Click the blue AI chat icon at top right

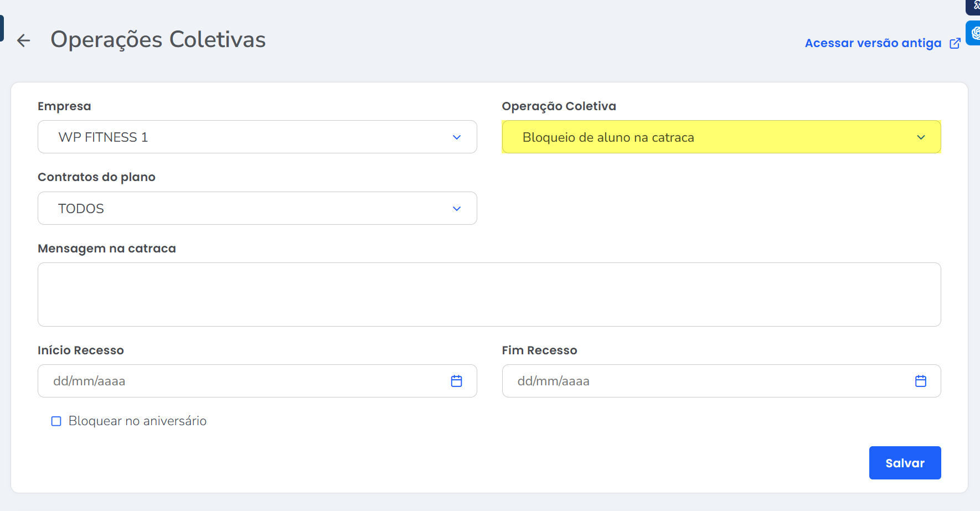974,33
